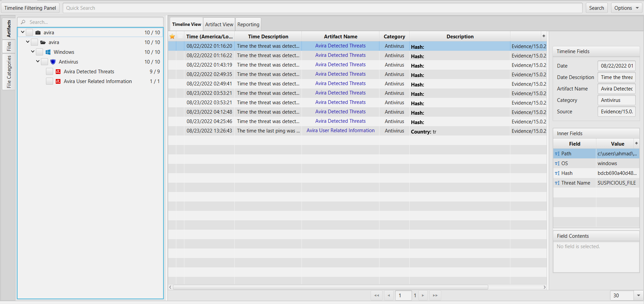Select the Threat Name row in Inner Fields

pos(596,183)
